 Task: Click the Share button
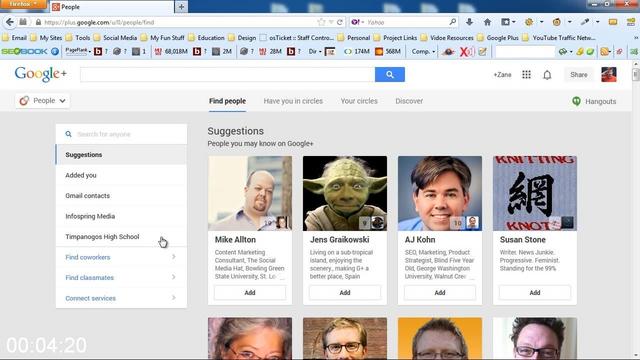point(579,75)
